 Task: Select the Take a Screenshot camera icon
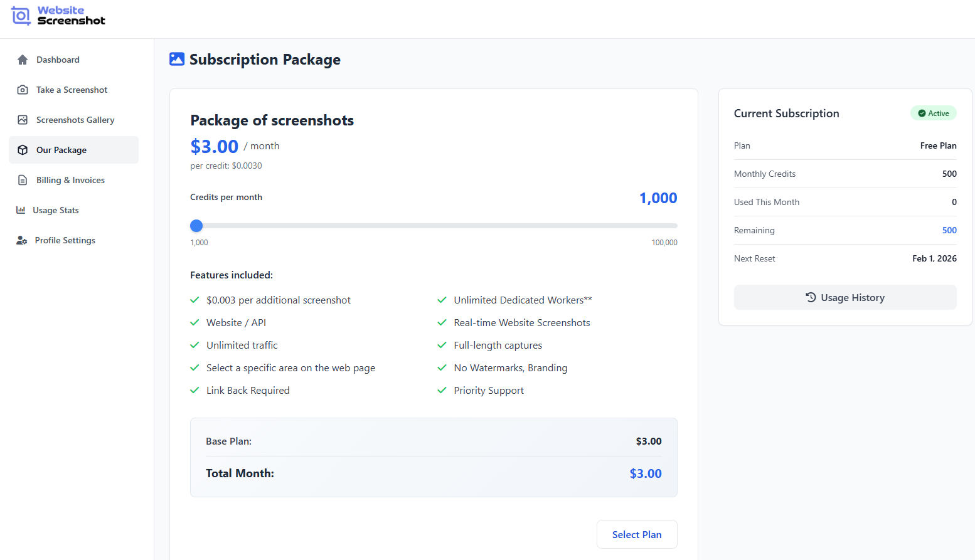click(22, 90)
